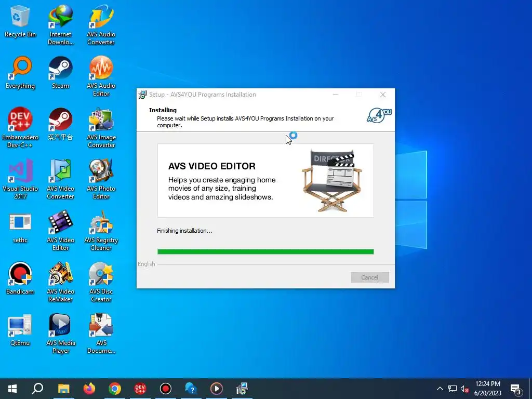The height and width of the screenshot is (399, 532).
Task: Click the director's chair illustration
Action: (x=332, y=180)
